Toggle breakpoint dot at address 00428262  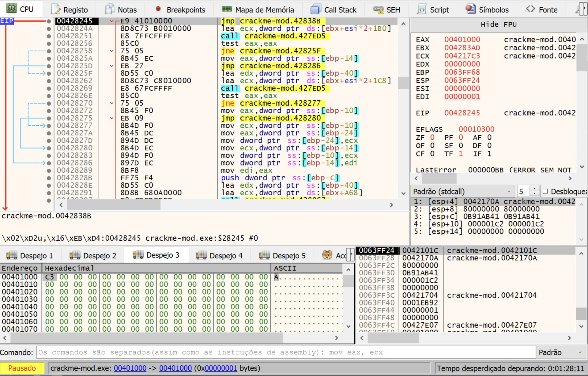[49, 81]
